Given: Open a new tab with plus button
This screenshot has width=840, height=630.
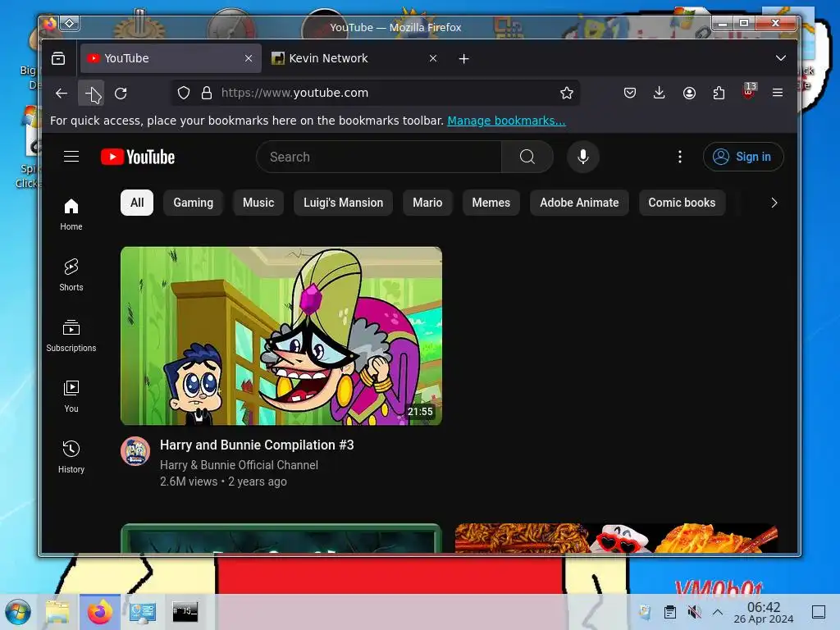Looking at the screenshot, I should (x=464, y=58).
